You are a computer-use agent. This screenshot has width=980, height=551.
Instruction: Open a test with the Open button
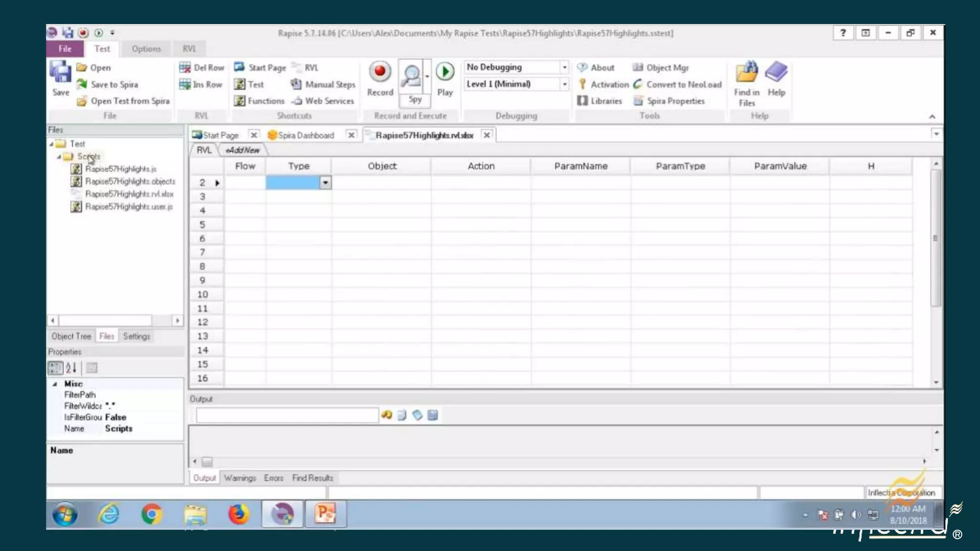click(x=94, y=67)
